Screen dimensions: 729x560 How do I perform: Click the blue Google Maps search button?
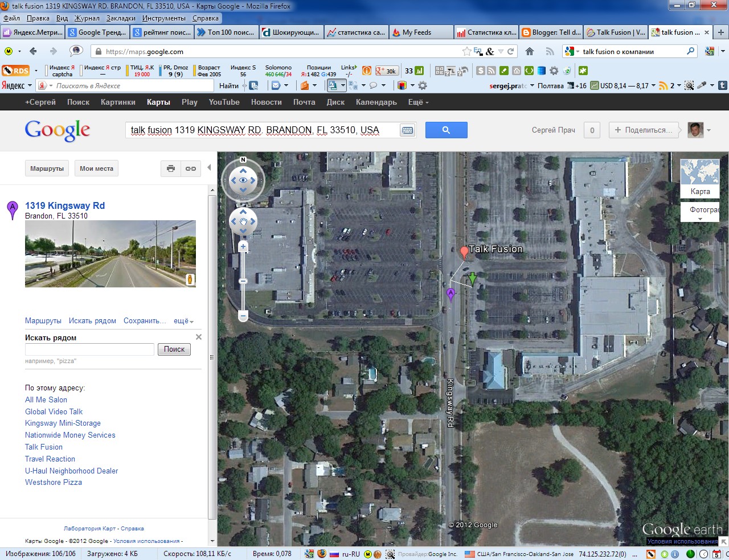(x=446, y=130)
